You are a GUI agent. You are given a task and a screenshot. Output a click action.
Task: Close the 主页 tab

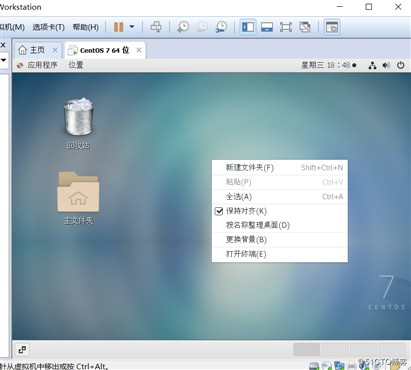[x=55, y=50]
